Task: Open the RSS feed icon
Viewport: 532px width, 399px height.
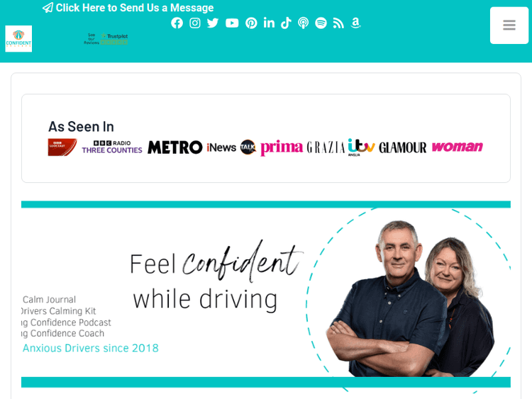Action: [x=338, y=23]
